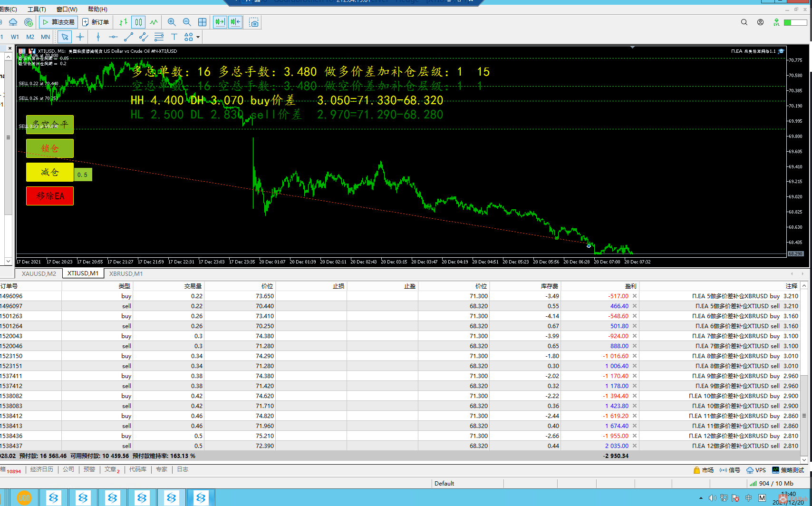The height and width of the screenshot is (506, 812).
Task: Switch chart to candlestick display
Action: 138,22
